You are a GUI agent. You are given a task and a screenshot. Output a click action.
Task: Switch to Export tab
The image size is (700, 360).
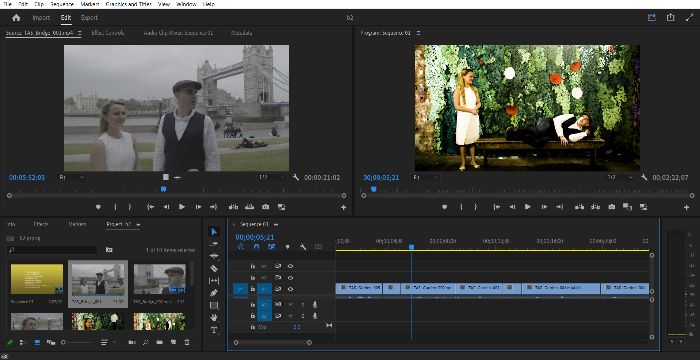pos(89,17)
